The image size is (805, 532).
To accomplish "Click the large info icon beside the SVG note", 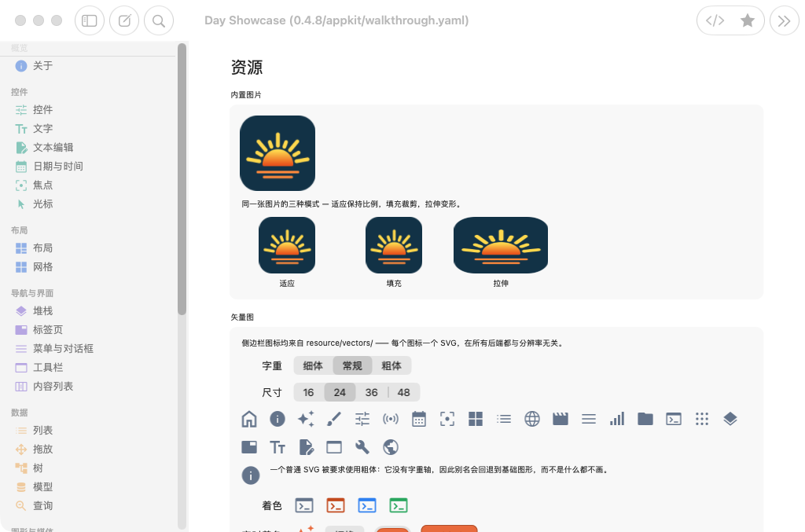I will pos(251,475).
